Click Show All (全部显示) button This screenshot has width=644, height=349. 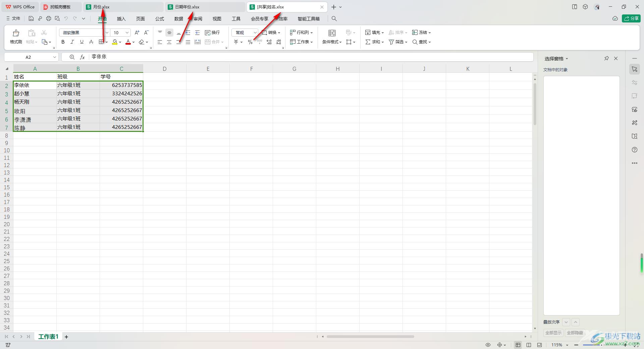point(553,333)
